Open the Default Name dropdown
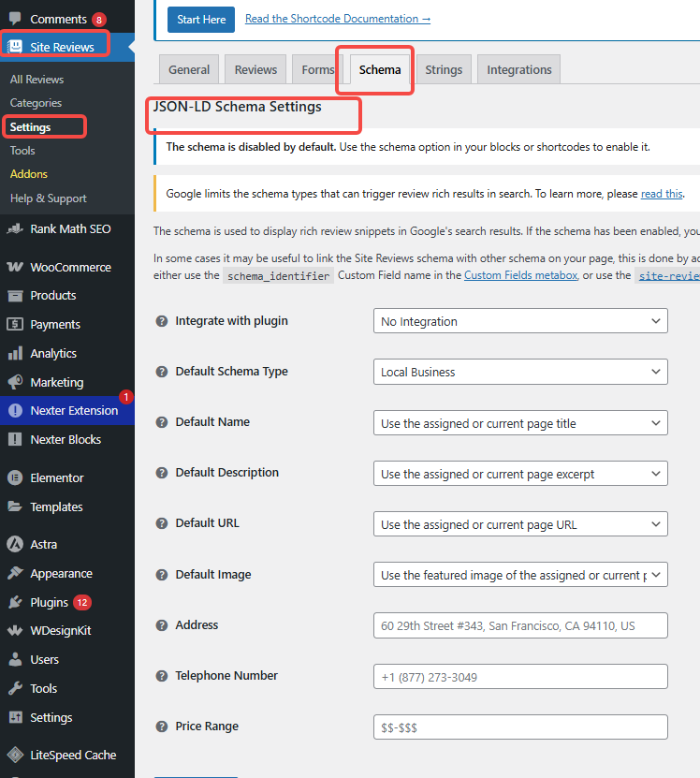The height and width of the screenshot is (778, 700). coord(519,423)
